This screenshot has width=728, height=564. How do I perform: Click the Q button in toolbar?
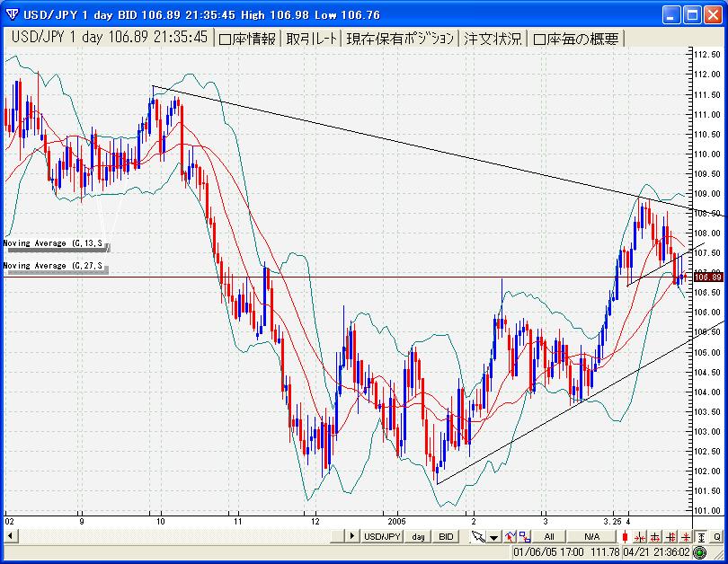click(x=717, y=537)
